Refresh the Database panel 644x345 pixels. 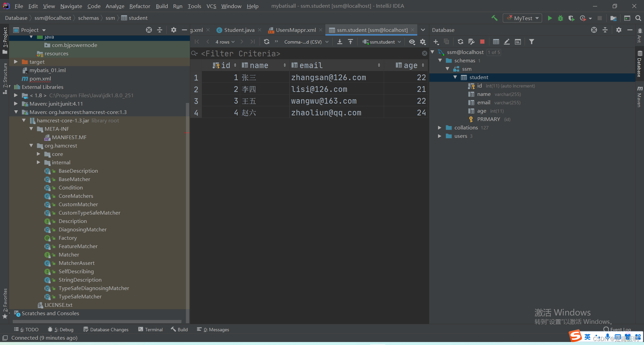click(461, 42)
